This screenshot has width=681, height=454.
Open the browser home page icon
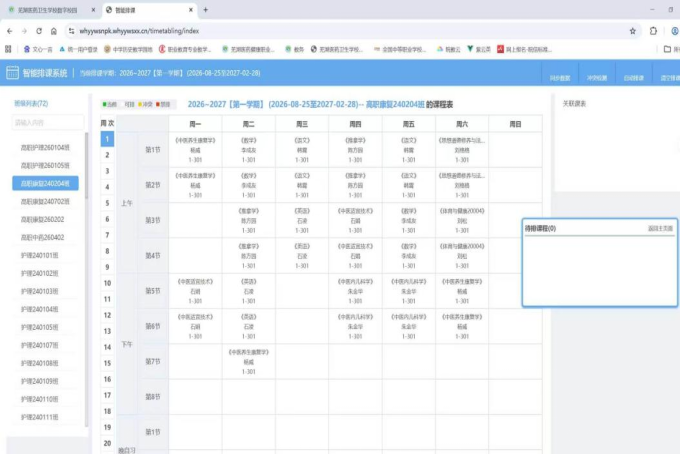(x=54, y=31)
